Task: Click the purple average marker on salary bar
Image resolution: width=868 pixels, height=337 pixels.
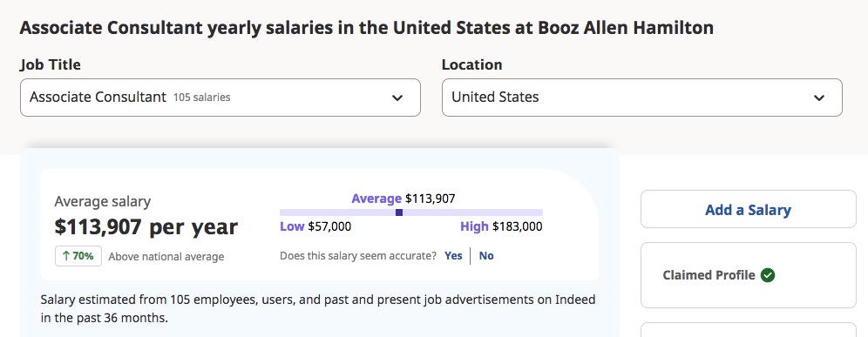Action: pos(399,212)
